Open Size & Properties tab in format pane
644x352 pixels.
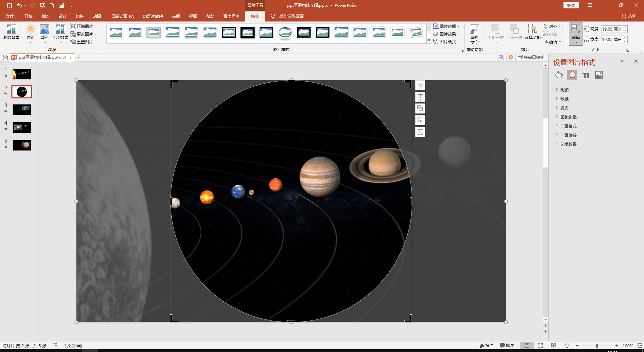[x=586, y=75]
